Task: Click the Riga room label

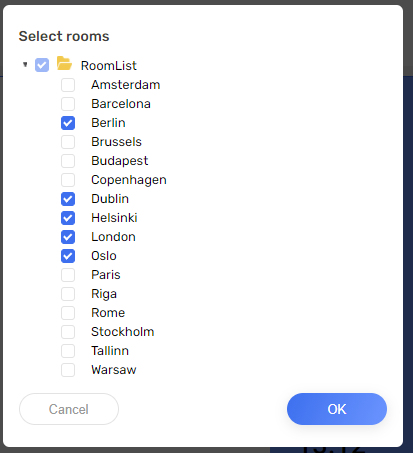Action: (104, 294)
